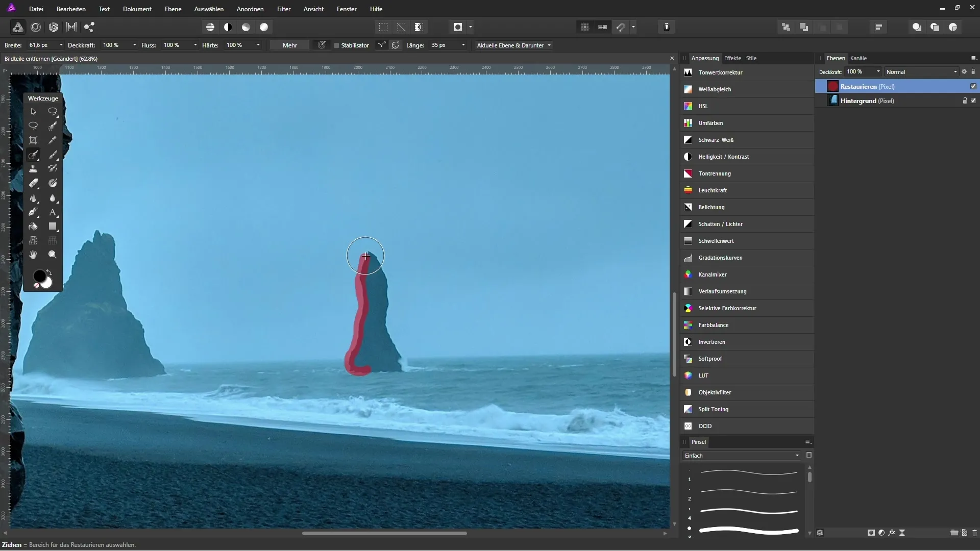Click the Mehr button
Image resolution: width=980 pixels, height=551 pixels.
[289, 45]
